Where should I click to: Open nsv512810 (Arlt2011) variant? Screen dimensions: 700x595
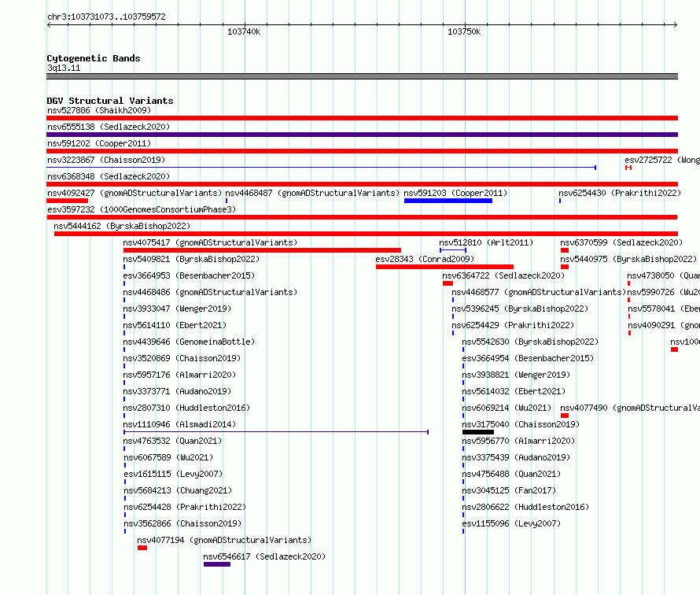[x=486, y=242]
